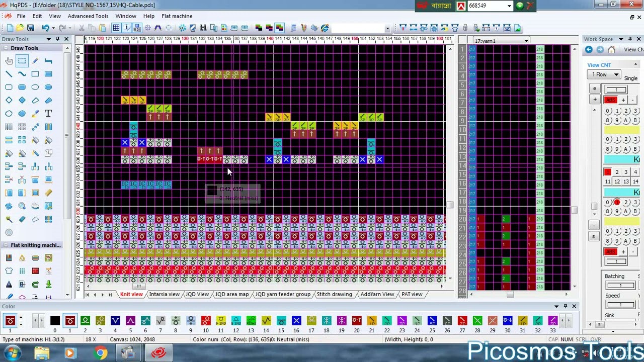Open a file with the folder icon

[x=20, y=28]
